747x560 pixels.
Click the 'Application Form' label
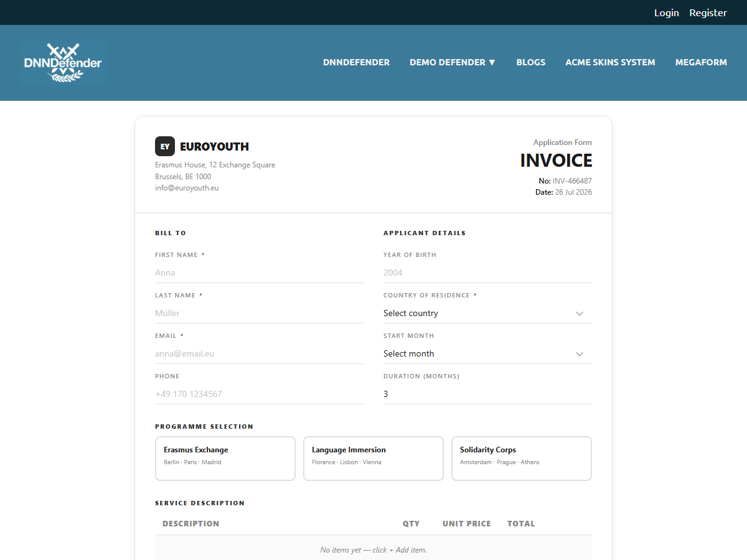click(563, 142)
